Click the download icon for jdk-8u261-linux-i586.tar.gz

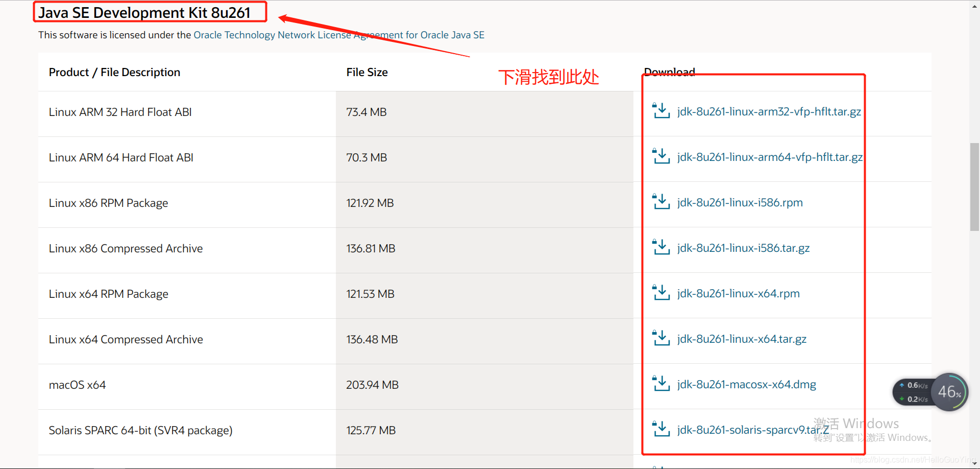661,247
